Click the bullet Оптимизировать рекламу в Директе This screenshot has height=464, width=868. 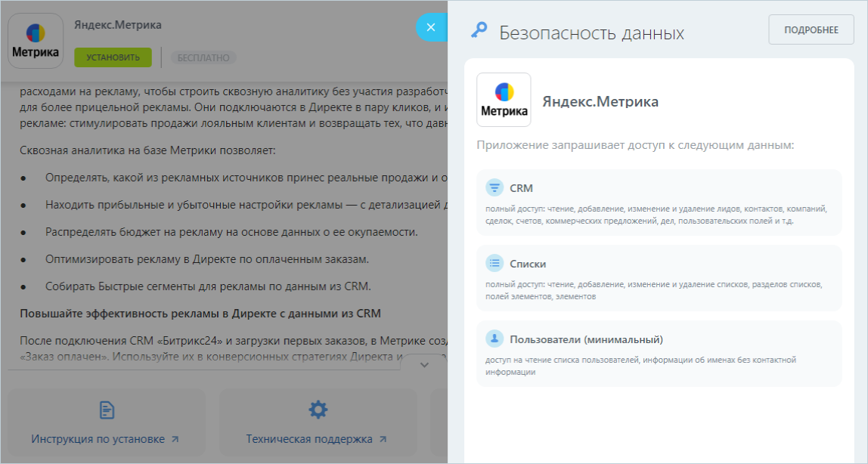[x=207, y=259]
